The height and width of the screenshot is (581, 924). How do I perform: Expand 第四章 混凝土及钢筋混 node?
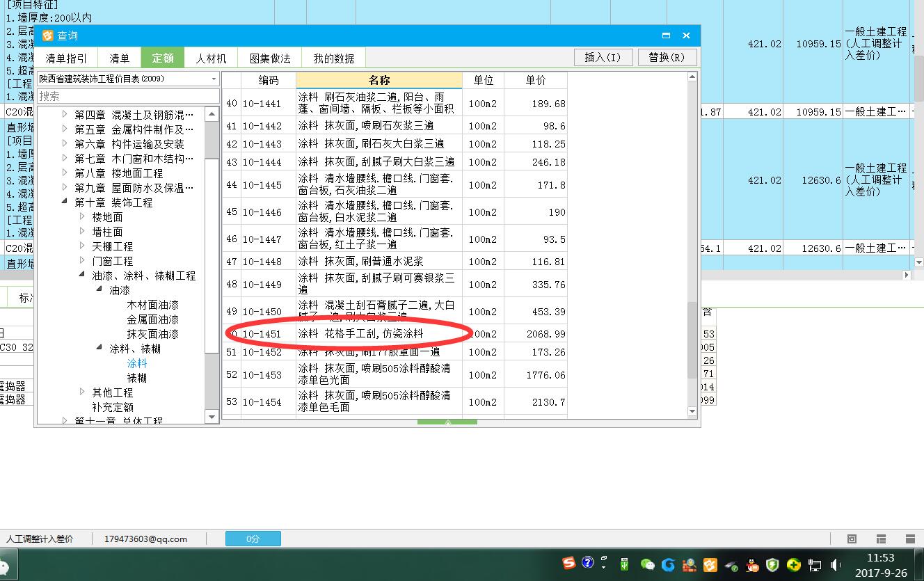pos(65,114)
